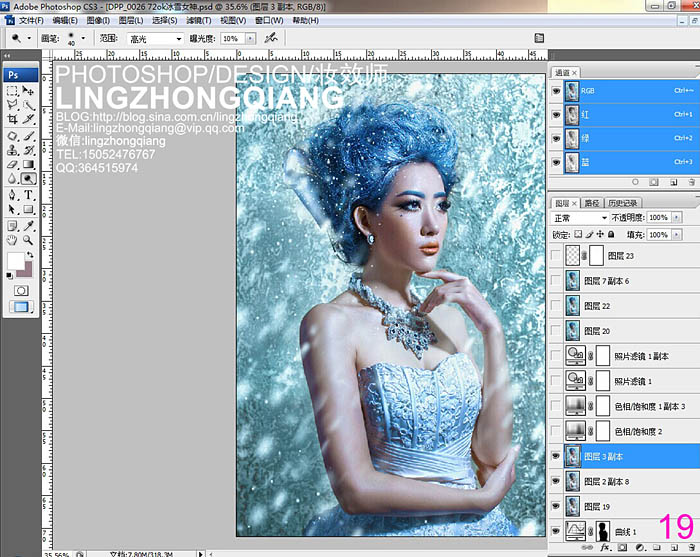Image resolution: width=700 pixels, height=557 pixels.
Task: Select the Lasso tool
Action: point(12,105)
